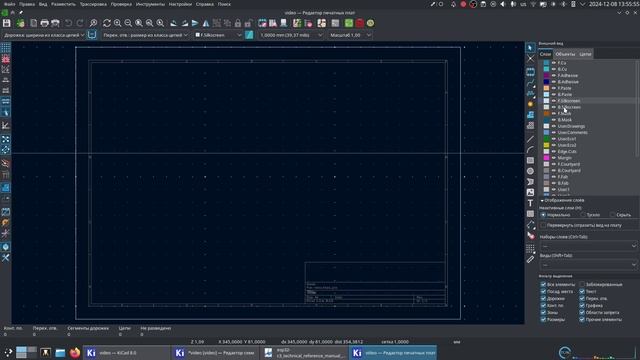Click the User.Eco1 green color swatch
640x360 pixels.
[546, 139]
